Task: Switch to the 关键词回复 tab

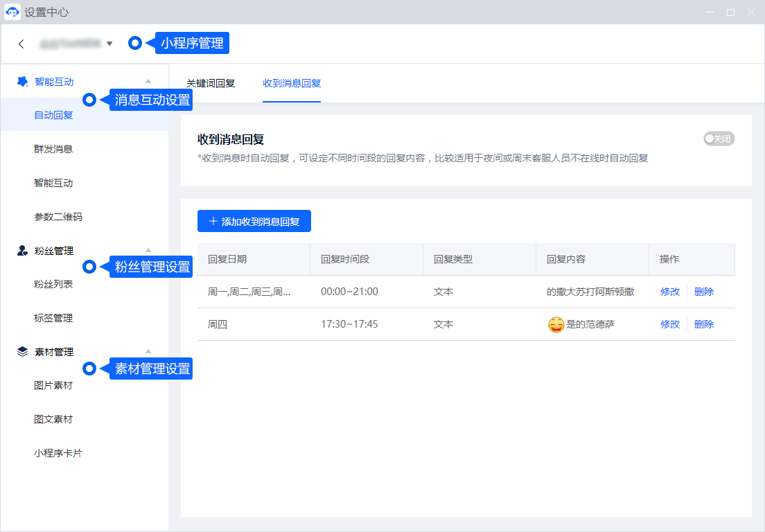Action: pyautogui.click(x=211, y=83)
